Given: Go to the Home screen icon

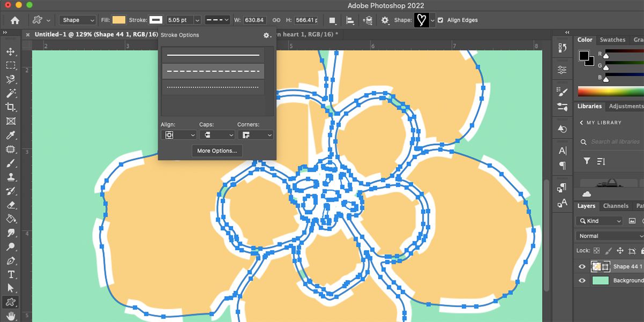Looking at the screenshot, I should 15,20.
